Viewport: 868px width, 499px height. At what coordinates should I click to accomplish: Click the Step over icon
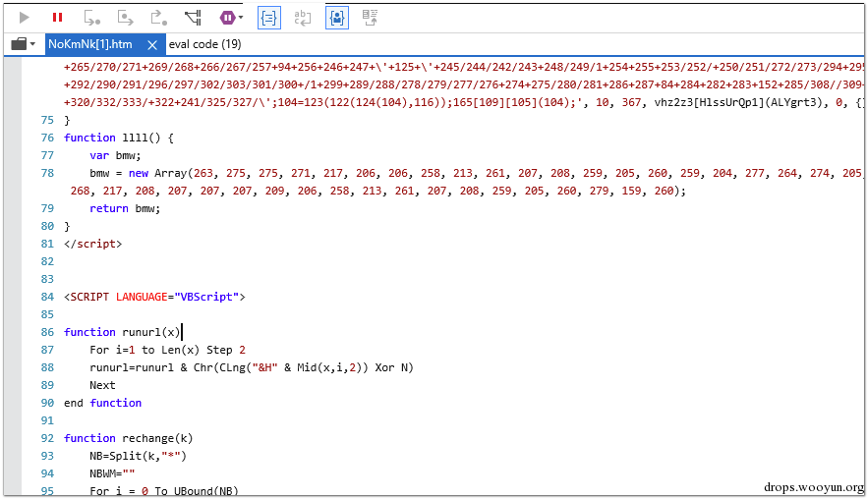[125, 18]
